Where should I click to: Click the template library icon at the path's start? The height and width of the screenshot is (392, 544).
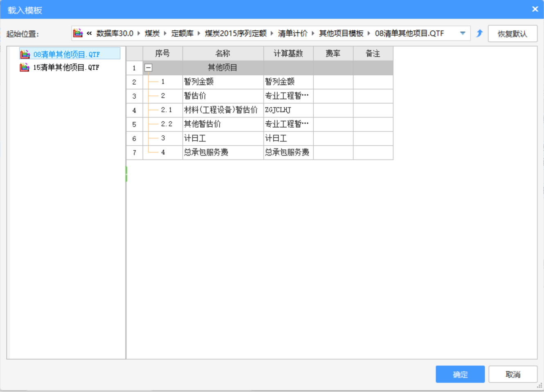(x=78, y=34)
